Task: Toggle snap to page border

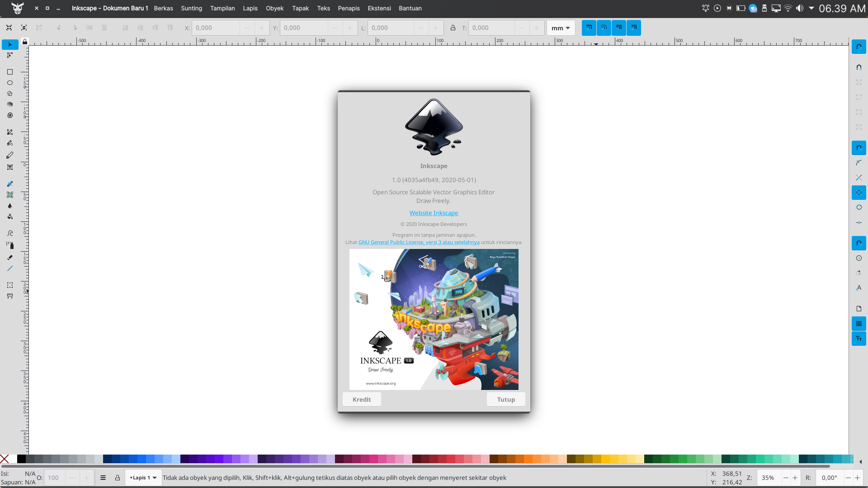Action: (859, 309)
